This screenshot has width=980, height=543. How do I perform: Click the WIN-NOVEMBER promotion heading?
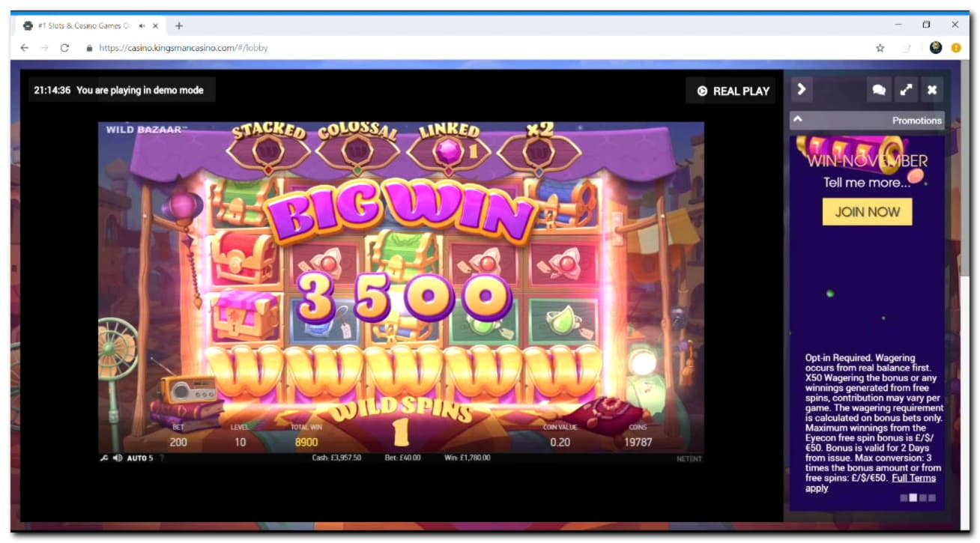(867, 161)
